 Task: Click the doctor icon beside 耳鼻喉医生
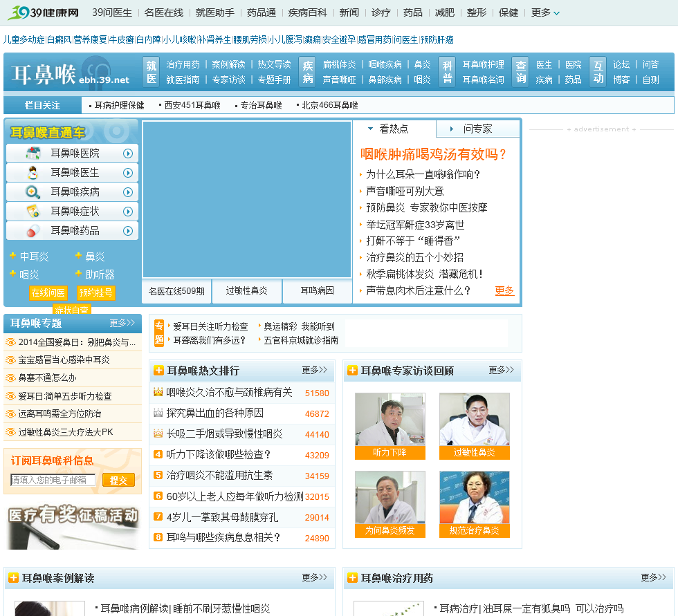click(x=33, y=173)
